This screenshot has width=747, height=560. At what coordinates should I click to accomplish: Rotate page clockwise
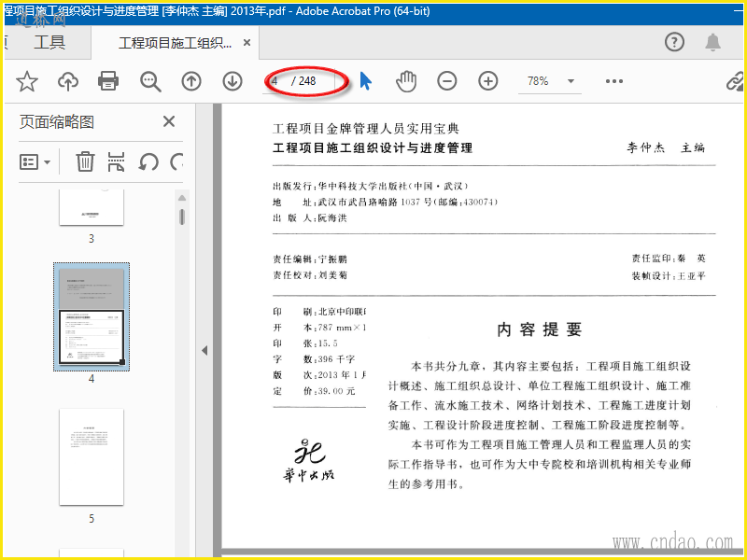(x=176, y=161)
